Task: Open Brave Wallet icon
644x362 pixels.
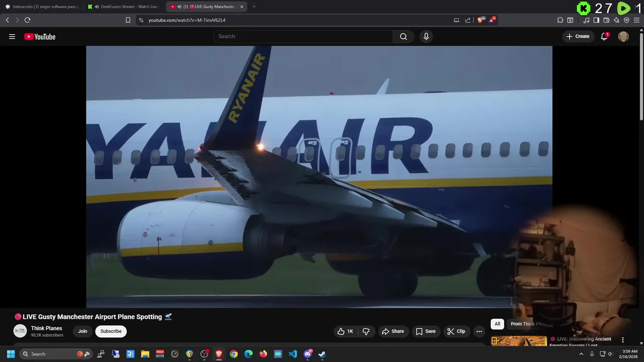Action: click(x=606, y=20)
